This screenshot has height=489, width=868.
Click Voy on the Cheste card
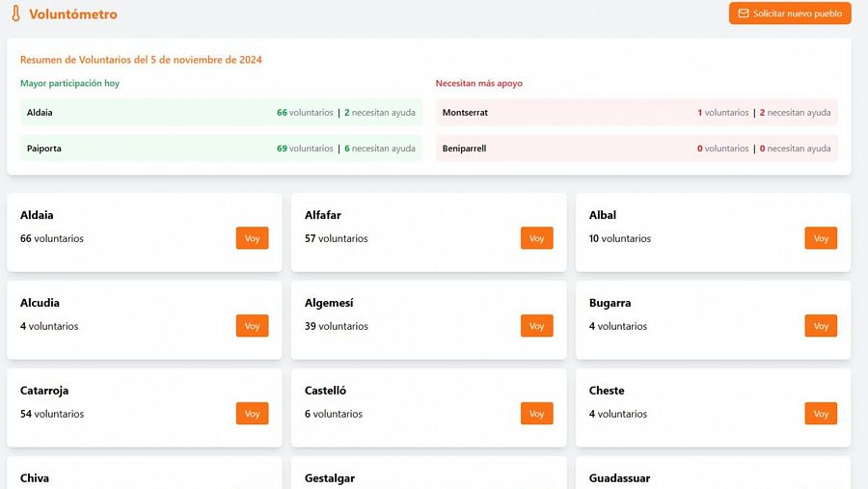coord(821,414)
